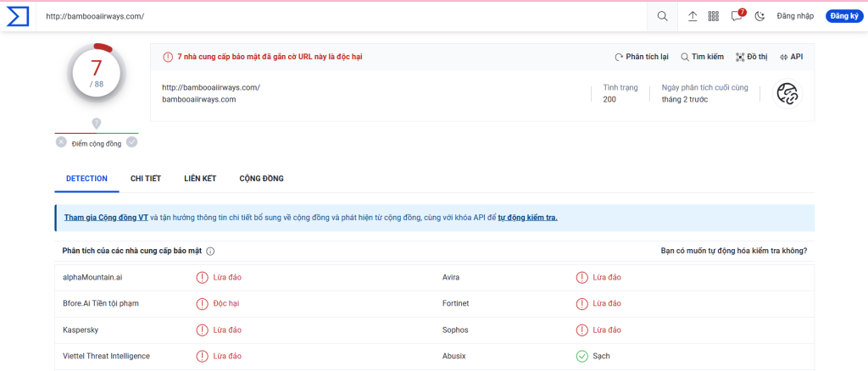The width and height of the screenshot is (868, 371).
Task: Click the 7/88 detection score gauge
Action: [x=97, y=74]
